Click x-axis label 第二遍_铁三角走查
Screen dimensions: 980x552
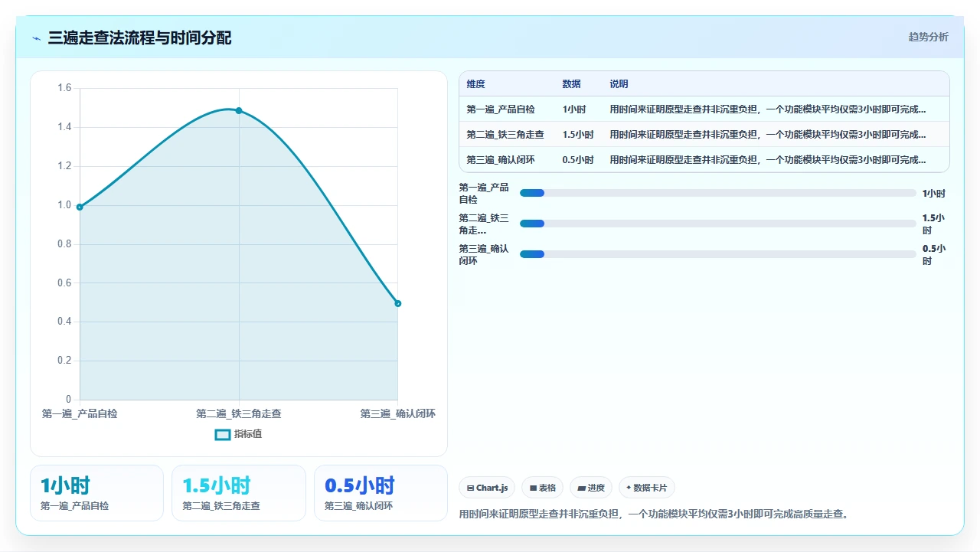click(x=239, y=414)
